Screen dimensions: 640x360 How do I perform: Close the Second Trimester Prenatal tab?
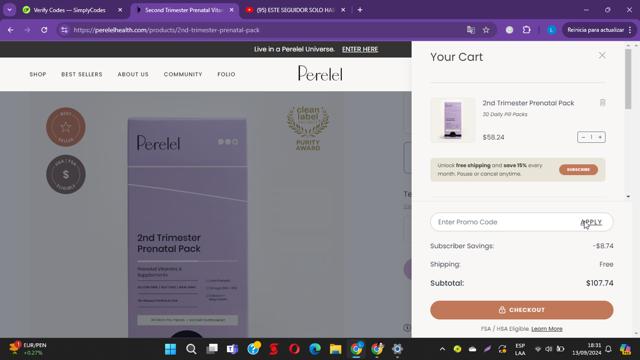click(231, 10)
